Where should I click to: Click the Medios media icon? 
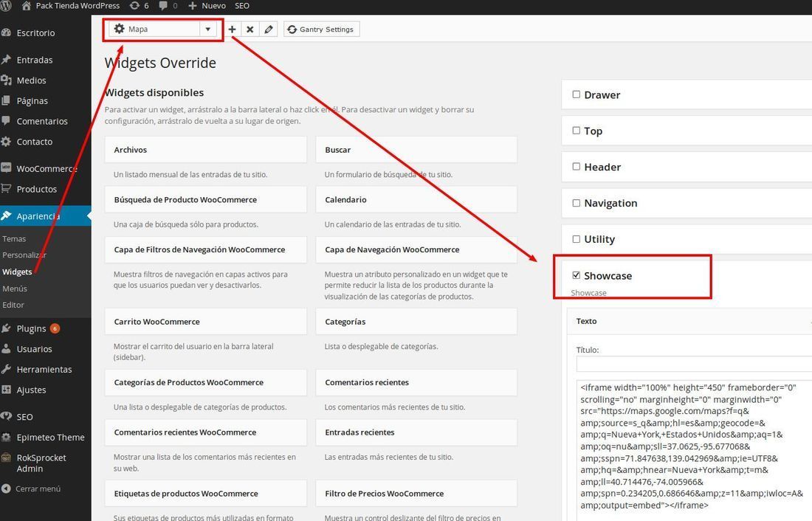pos(6,80)
